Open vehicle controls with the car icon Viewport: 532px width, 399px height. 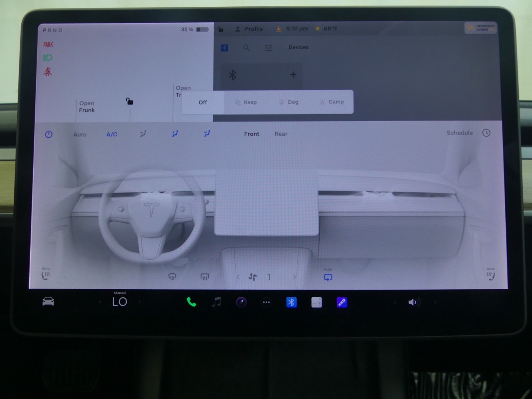[x=48, y=302]
